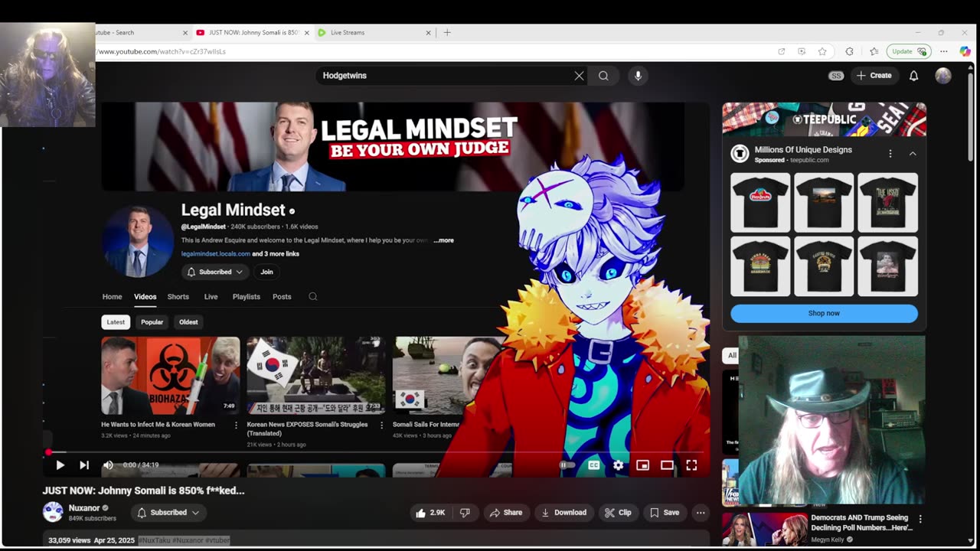Image resolution: width=980 pixels, height=551 pixels.
Task: Mute the player volume speaker icon
Action: click(x=108, y=465)
